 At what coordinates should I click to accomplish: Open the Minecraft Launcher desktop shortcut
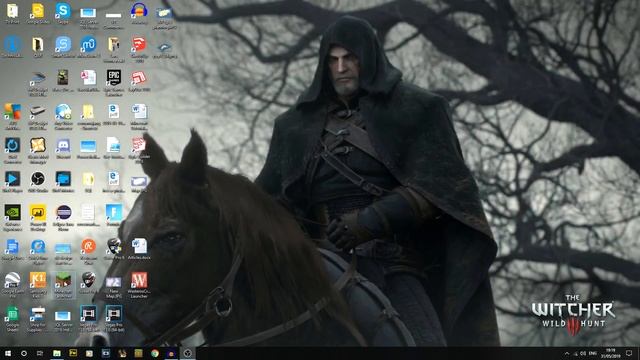(x=63, y=285)
